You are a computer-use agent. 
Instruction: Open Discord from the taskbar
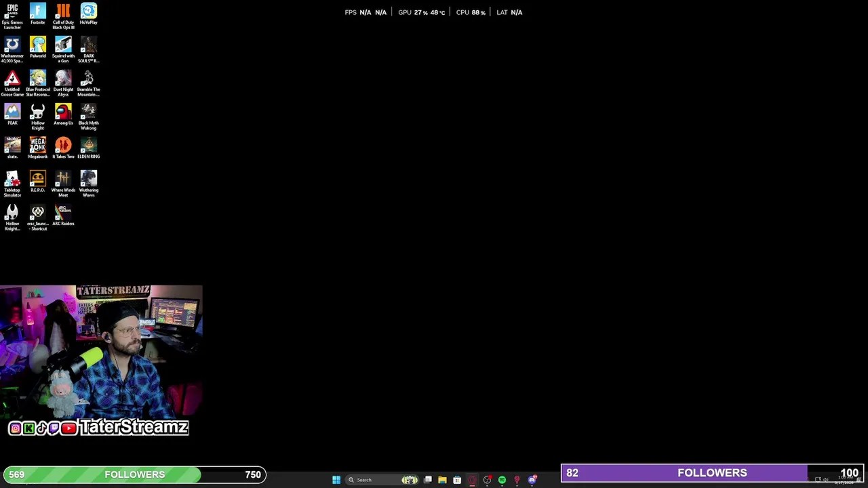point(532,480)
